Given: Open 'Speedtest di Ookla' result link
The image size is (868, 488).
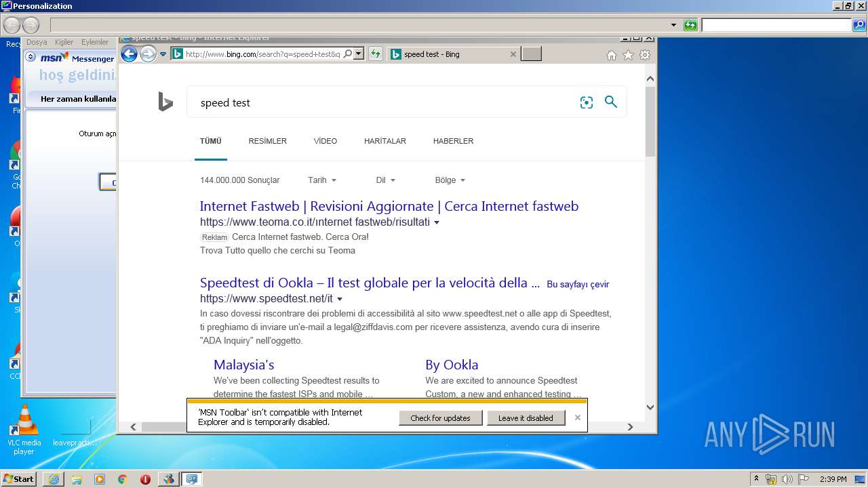Looking at the screenshot, I should [370, 283].
